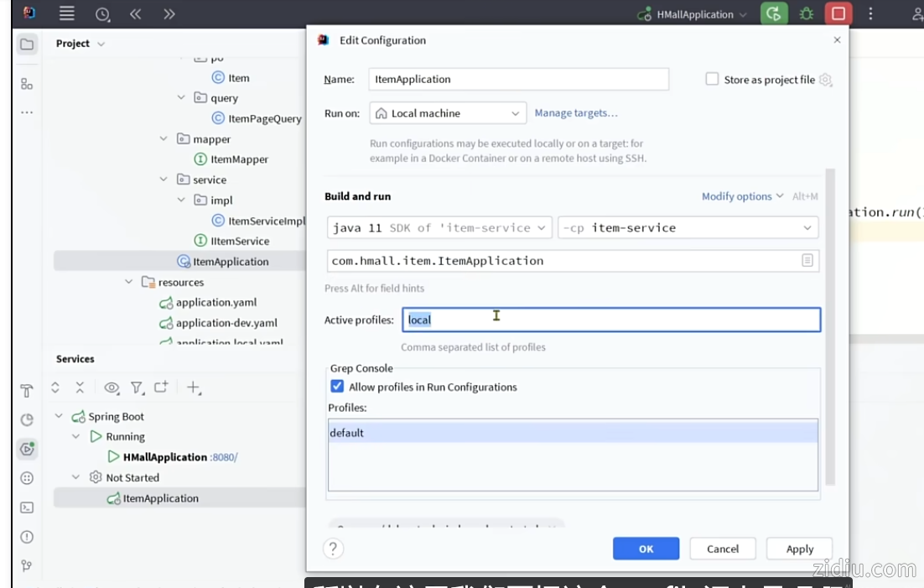Click the help question mark icon

pos(333,549)
